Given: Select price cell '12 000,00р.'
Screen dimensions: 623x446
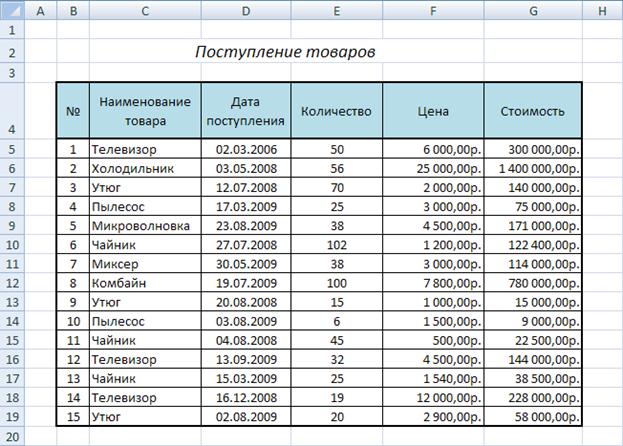Looking at the screenshot, I should [x=433, y=398].
